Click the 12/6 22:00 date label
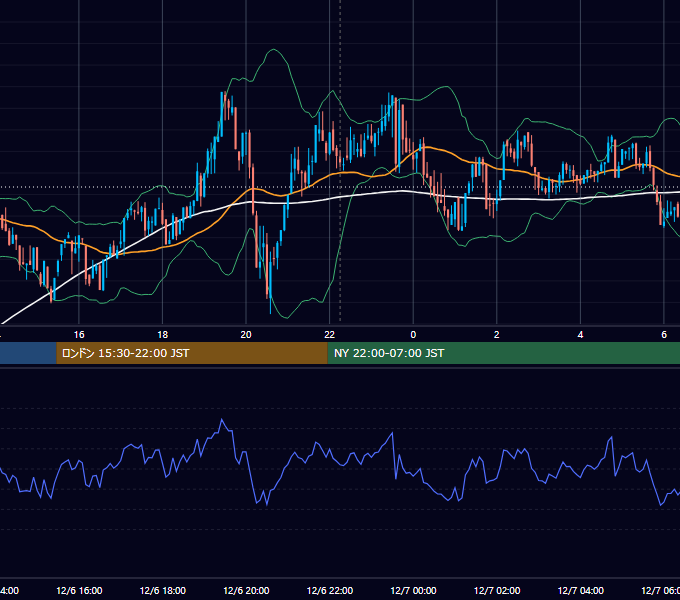 [x=330, y=591]
